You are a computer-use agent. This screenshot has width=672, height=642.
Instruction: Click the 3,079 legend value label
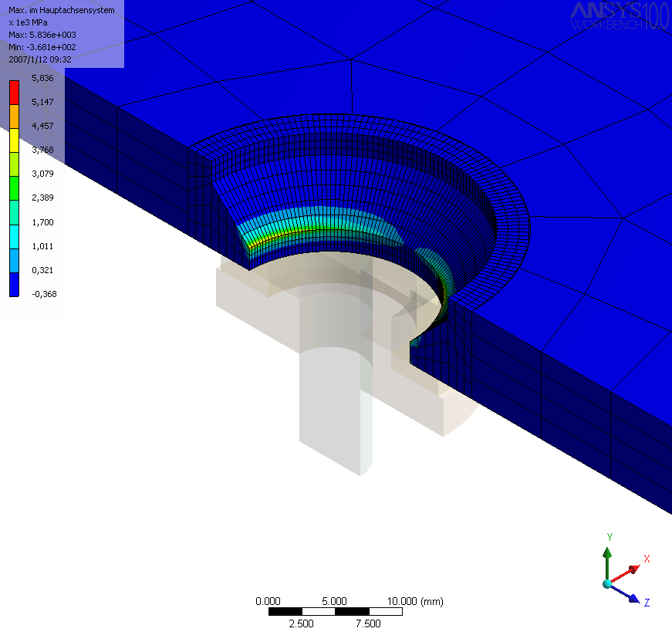tap(42, 174)
